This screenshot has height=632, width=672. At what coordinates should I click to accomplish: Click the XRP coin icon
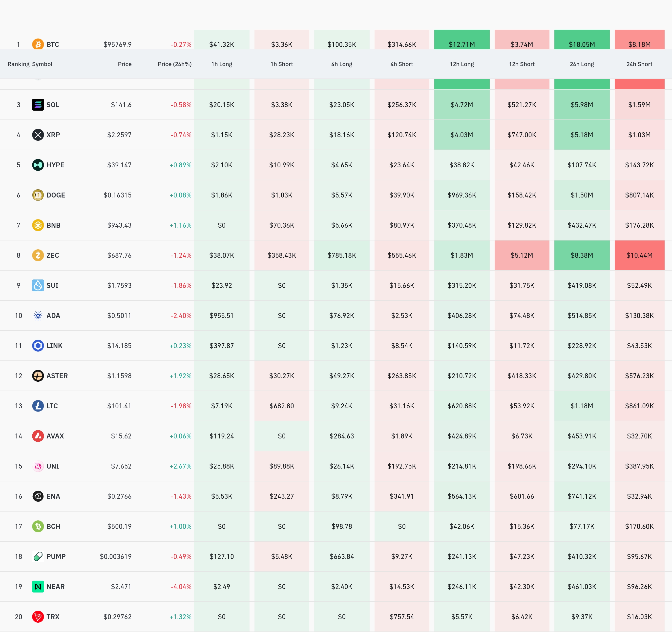tap(38, 135)
